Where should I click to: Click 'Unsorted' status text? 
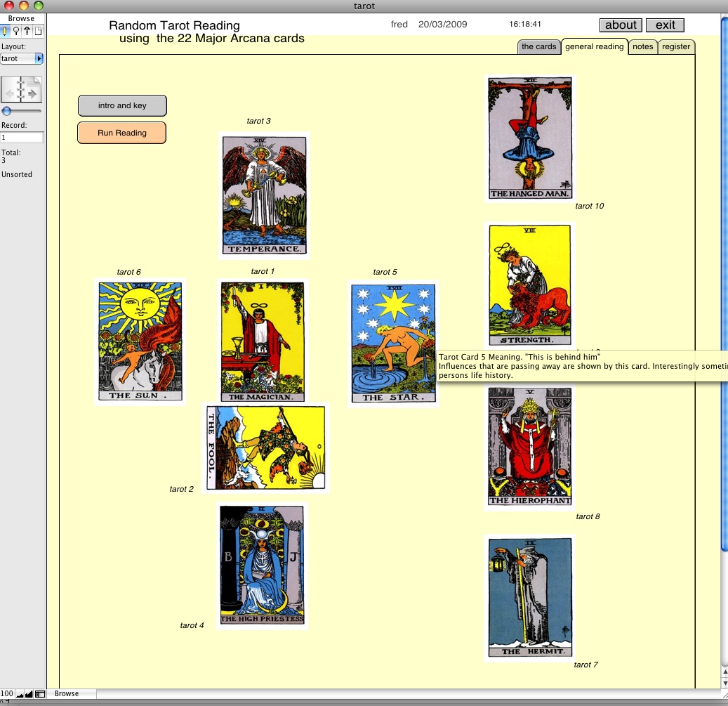(x=17, y=174)
